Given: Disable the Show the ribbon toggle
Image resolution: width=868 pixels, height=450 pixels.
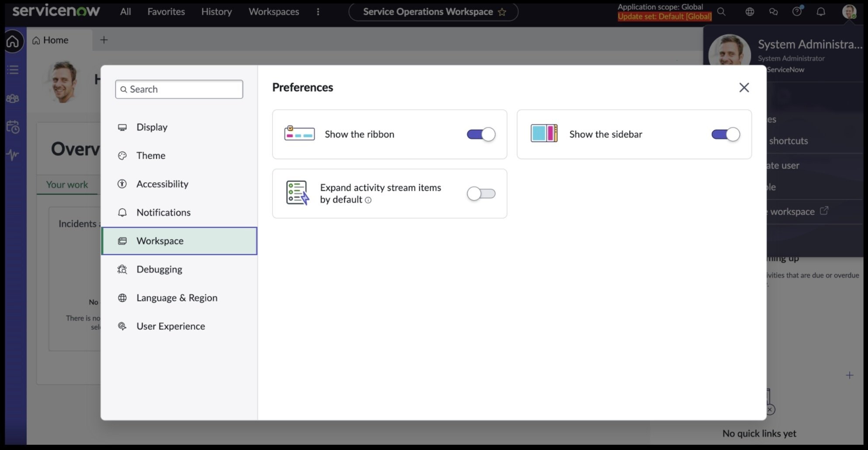Looking at the screenshot, I should tap(481, 134).
